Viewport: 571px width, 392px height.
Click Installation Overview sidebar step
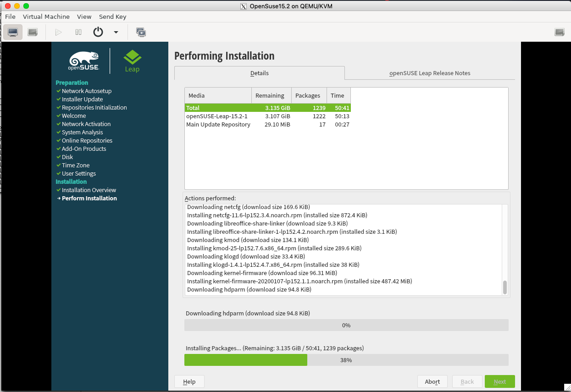tap(89, 190)
